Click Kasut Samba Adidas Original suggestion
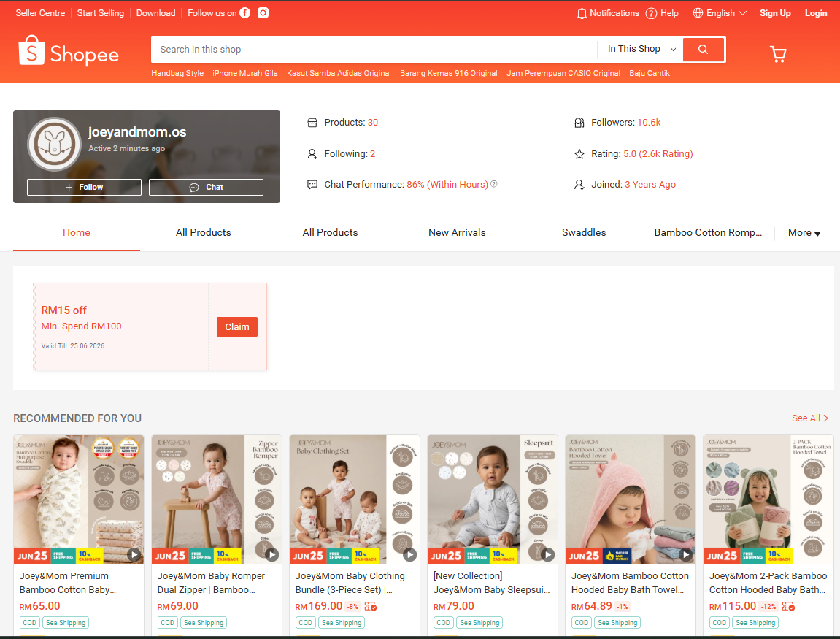This screenshot has width=840, height=639. point(339,73)
